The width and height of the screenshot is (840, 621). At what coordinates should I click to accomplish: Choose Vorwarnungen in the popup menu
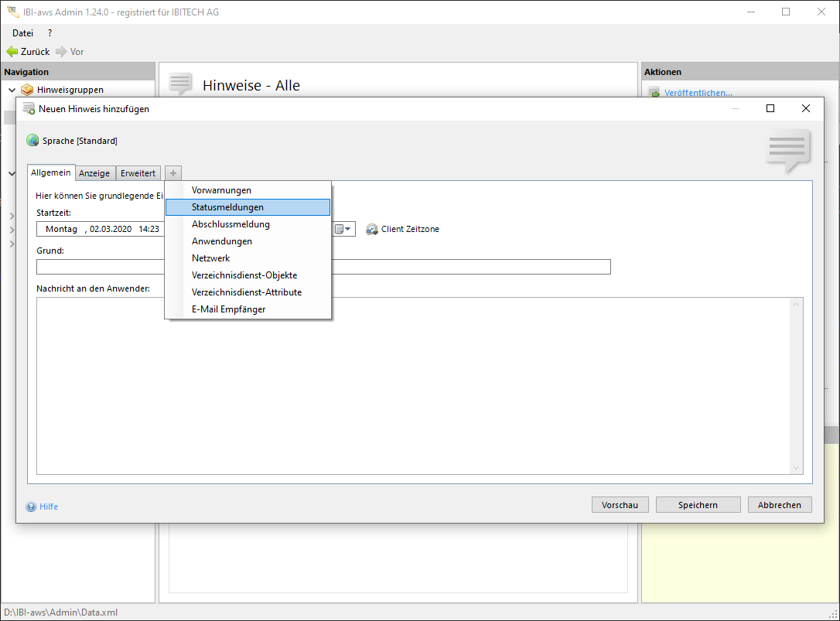pos(221,190)
